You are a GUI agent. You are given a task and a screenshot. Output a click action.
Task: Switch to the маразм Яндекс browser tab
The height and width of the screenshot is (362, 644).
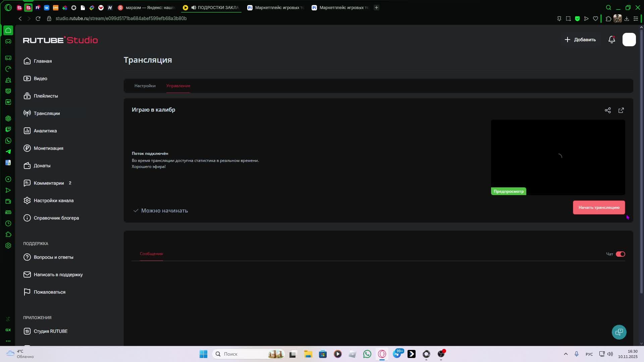[x=146, y=7]
